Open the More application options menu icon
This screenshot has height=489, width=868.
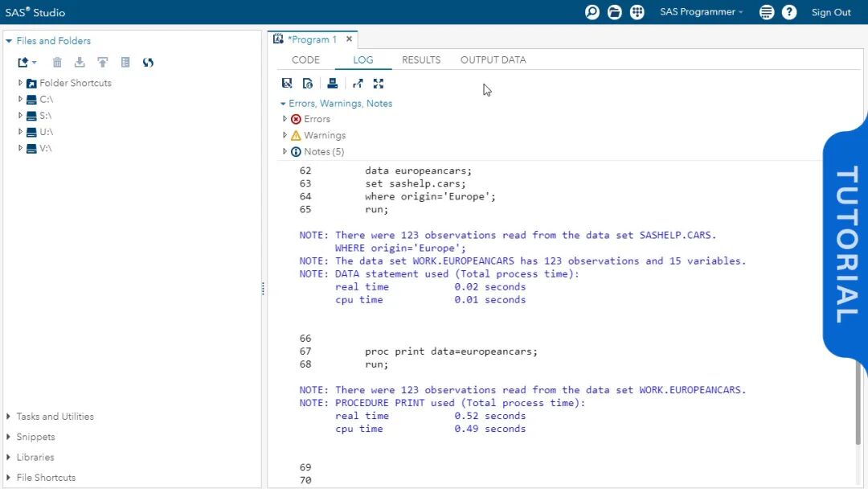[x=766, y=12]
